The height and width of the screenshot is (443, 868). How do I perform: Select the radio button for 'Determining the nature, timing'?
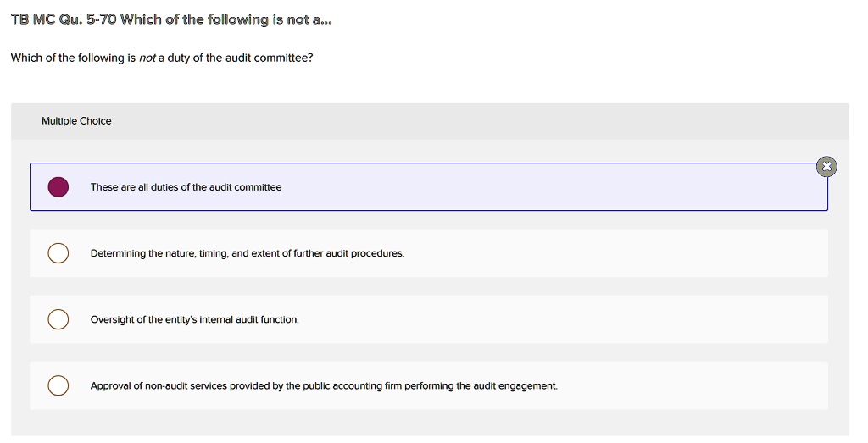pos(58,253)
